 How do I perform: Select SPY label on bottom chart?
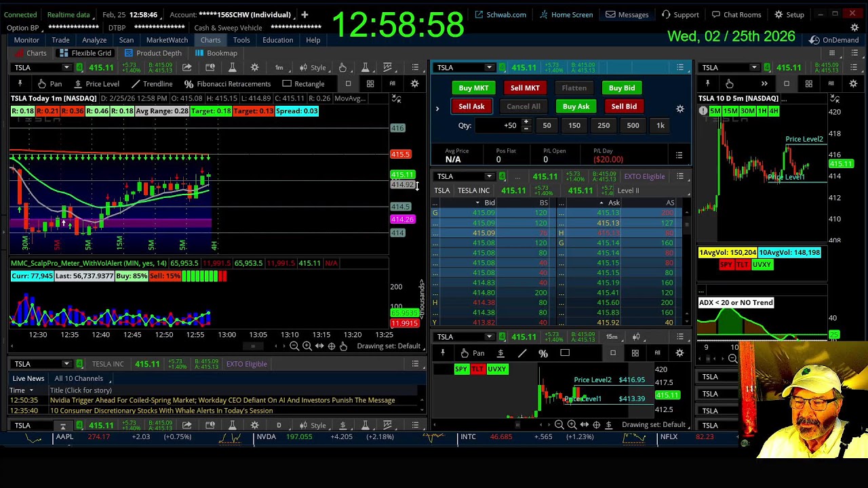pyautogui.click(x=461, y=369)
